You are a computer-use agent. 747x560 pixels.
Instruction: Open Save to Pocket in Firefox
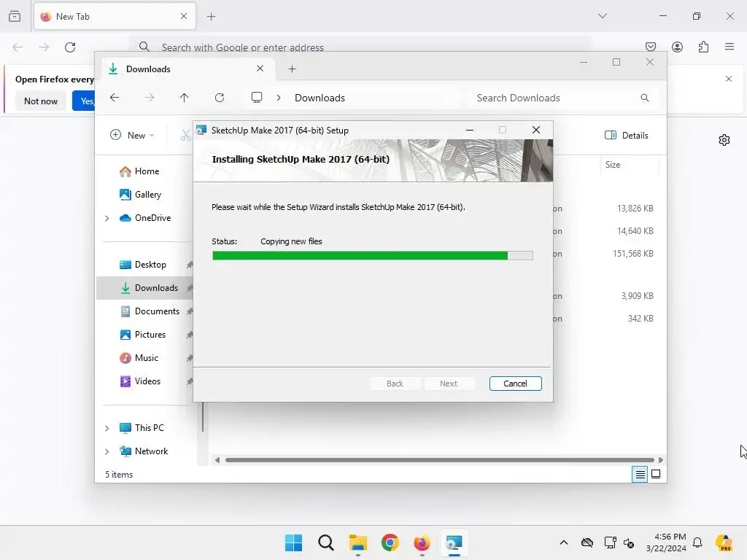pyautogui.click(x=650, y=47)
